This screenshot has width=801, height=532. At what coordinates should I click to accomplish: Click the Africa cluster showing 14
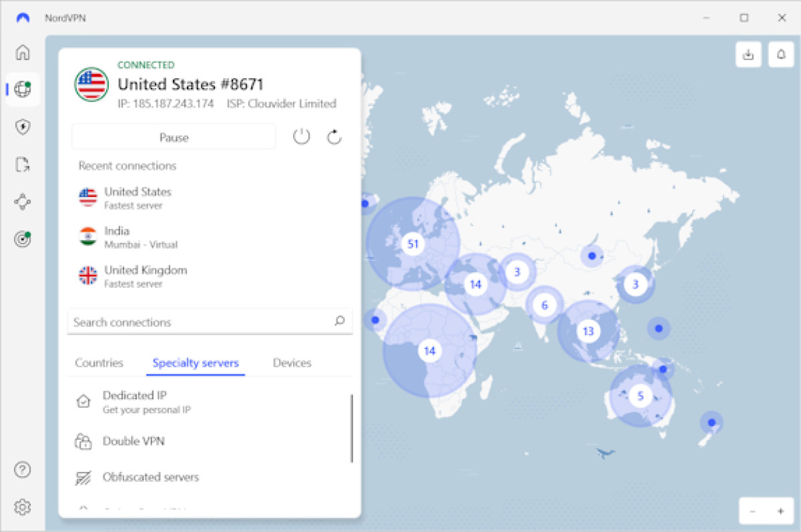coord(430,350)
